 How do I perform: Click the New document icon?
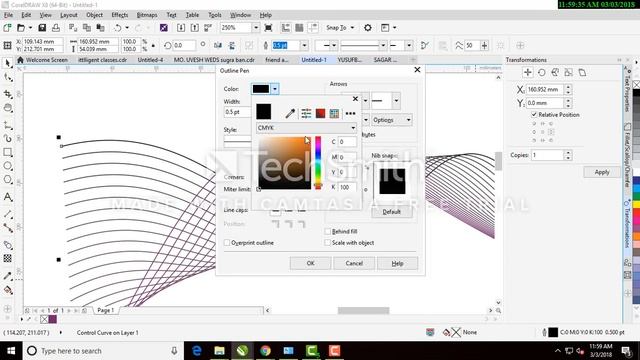(7, 28)
